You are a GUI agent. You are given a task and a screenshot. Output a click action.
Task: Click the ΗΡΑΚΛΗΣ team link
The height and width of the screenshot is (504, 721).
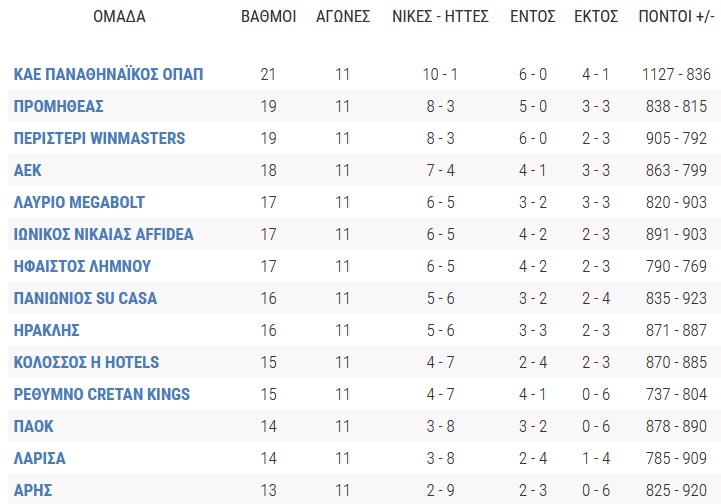pyautogui.click(x=46, y=330)
